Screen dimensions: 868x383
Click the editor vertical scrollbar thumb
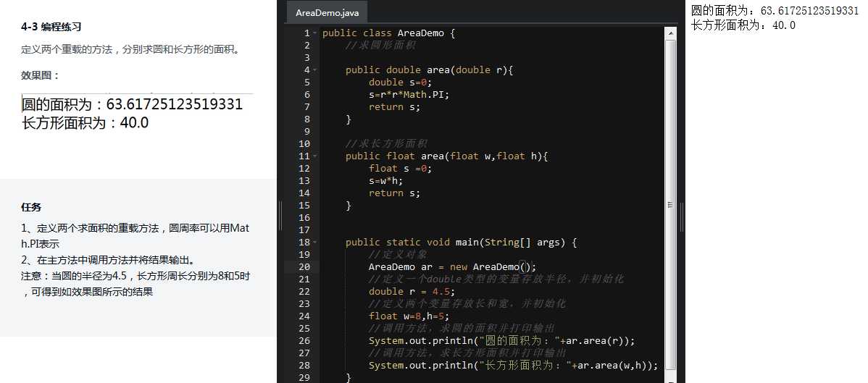click(x=670, y=204)
